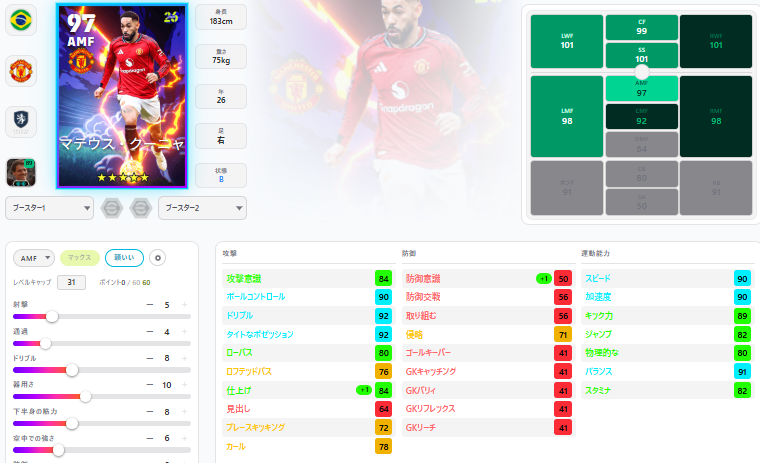The width and height of the screenshot is (760, 463).
Task: Click the circular reset icon beside 頭いい
Action: [158, 258]
